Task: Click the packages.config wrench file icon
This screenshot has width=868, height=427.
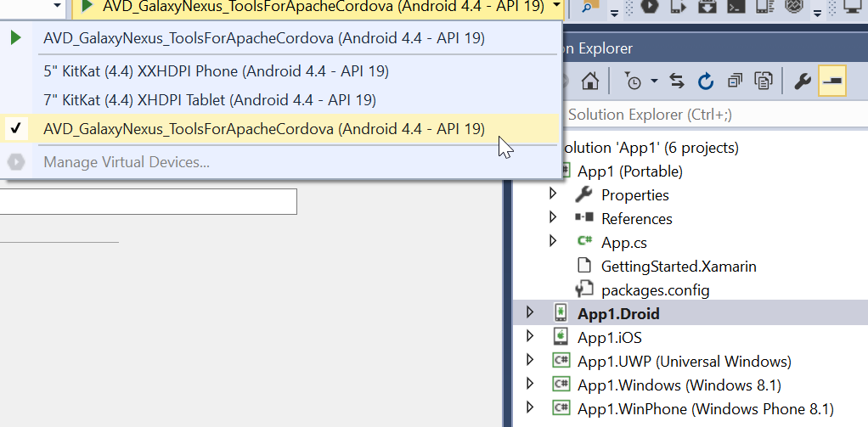Action: tap(584, 289)
